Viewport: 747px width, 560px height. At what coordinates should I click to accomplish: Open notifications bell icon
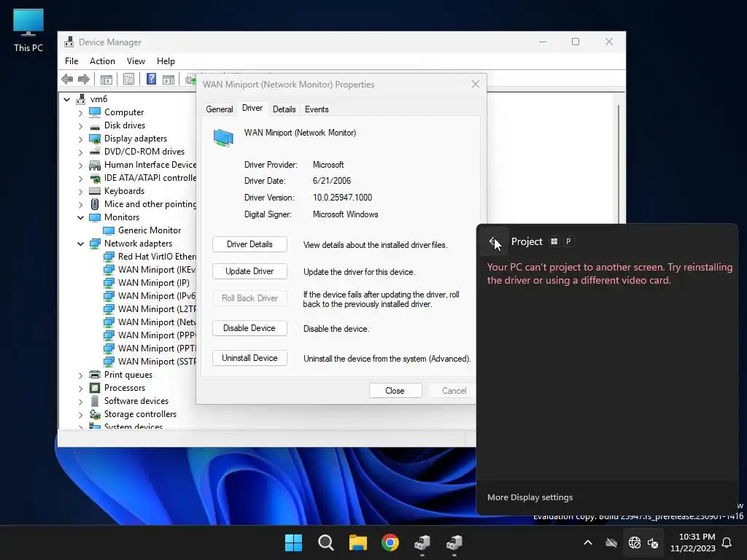tap(727, 542)
